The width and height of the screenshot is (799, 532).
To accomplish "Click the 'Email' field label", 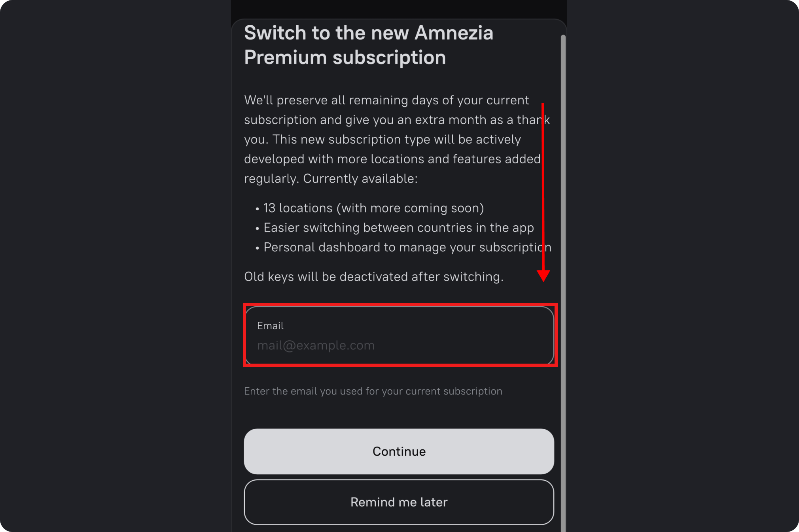I will [270, 326].
